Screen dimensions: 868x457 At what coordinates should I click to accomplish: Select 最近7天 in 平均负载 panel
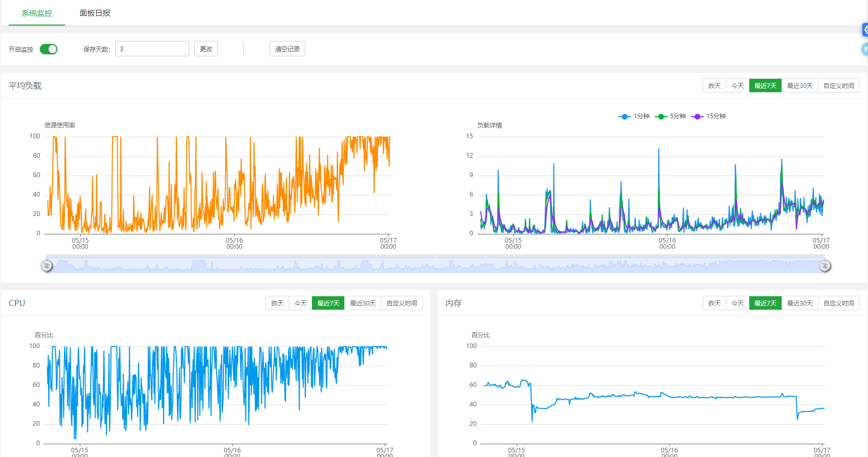pyautogui.click(x=765, y=85)
